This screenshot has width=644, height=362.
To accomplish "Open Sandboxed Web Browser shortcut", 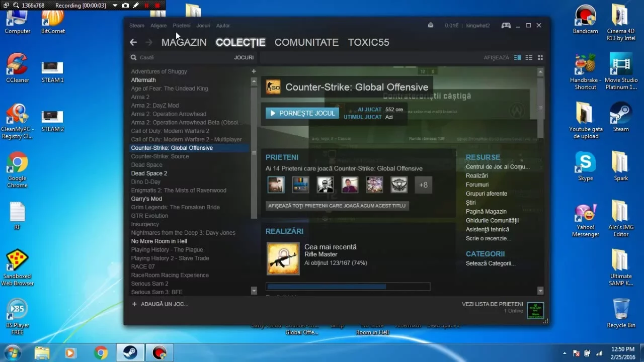I will tap(17, 268).
